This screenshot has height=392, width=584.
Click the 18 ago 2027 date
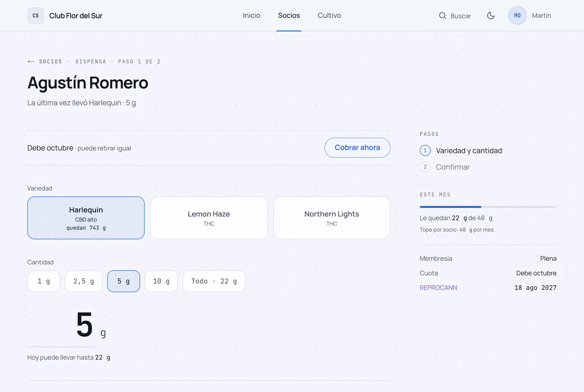(535, 288)
